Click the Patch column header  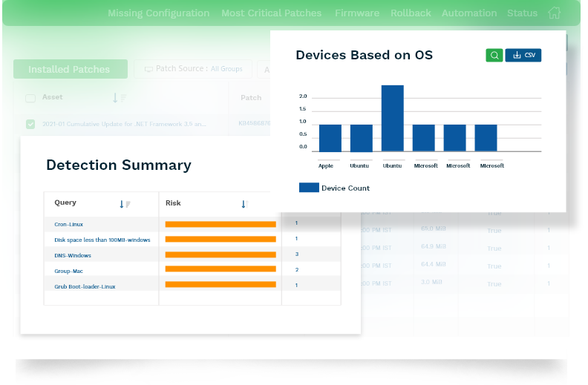[251, 98]
